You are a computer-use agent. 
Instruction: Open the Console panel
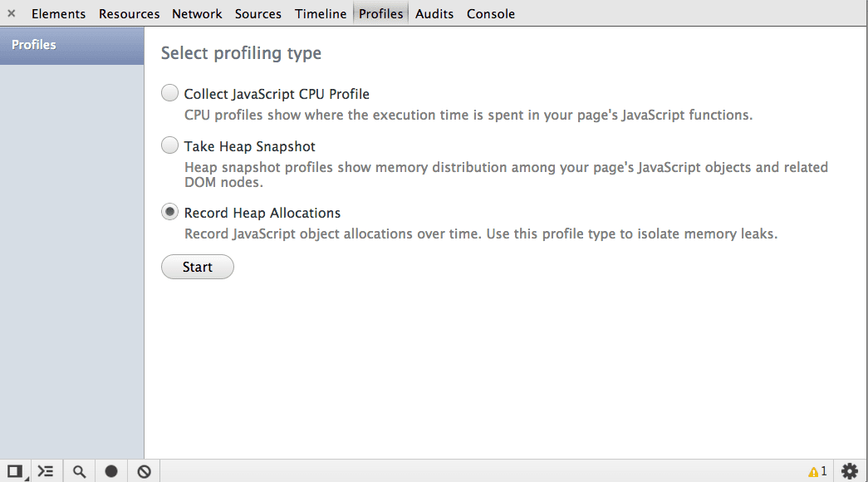(x=490, y=13)
